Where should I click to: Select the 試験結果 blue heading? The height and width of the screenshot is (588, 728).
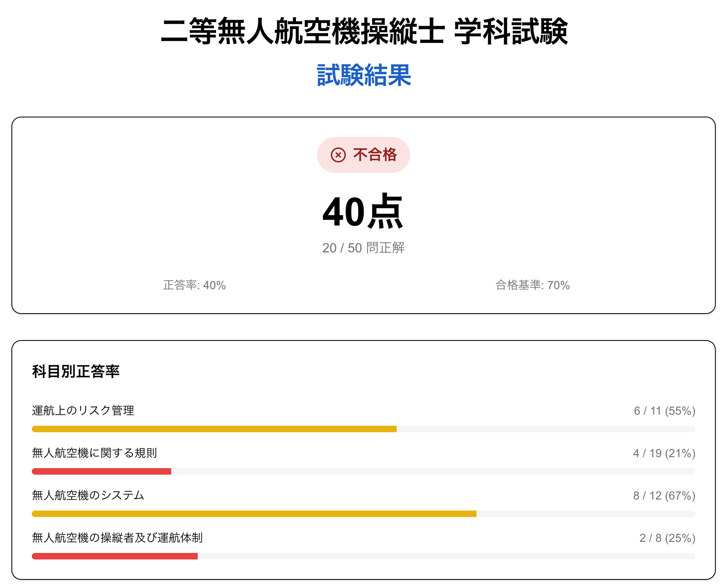(364, 75)
